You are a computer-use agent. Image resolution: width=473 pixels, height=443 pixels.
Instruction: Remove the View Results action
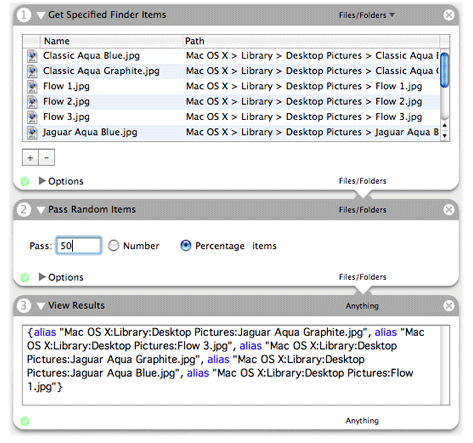(449, 305)
